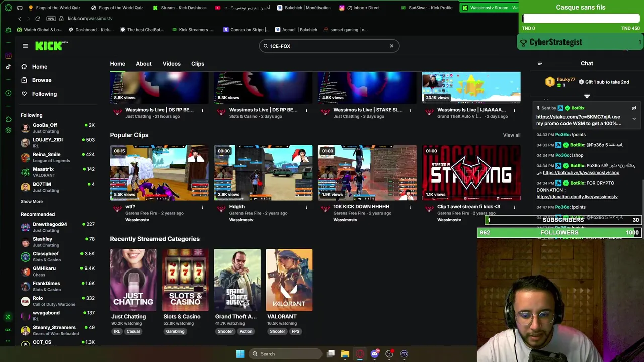Click the Rolo channel avatar
The image size is (644, 362).
click(x=25, y=301)
